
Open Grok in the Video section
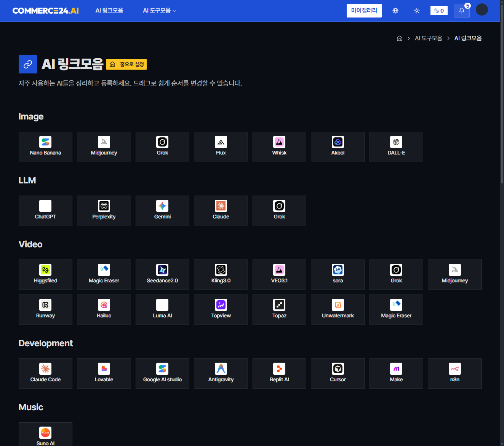396,275
